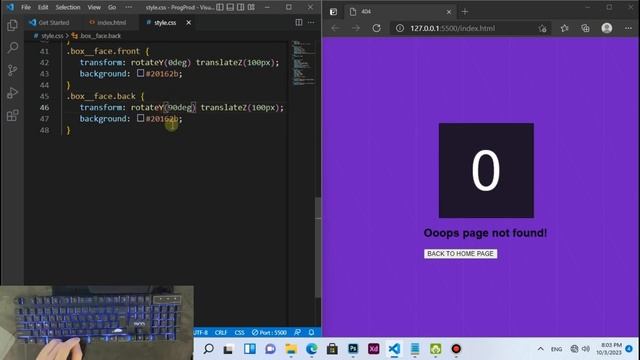Open Customize Layout icon in VS Code title bar

(251, 7)
